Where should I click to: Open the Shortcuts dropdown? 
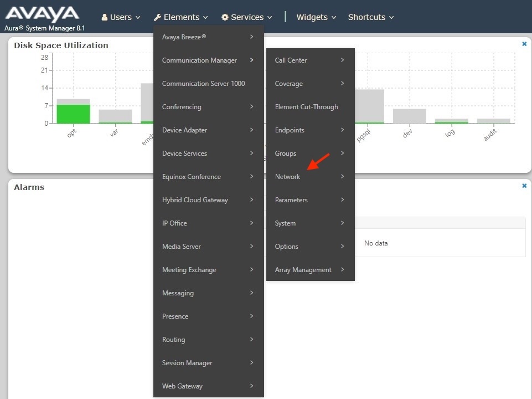coord(370,17)
